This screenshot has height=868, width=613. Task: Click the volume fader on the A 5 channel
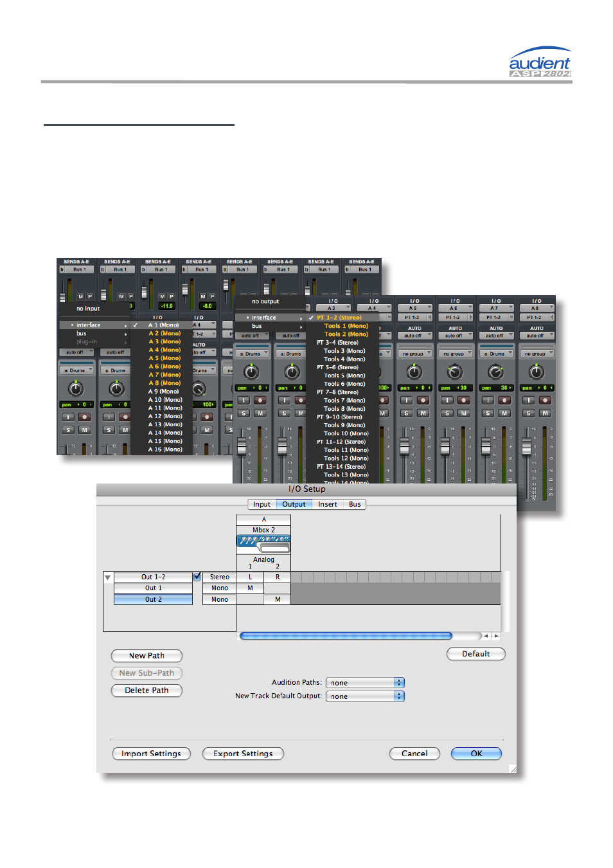(404, 446)
